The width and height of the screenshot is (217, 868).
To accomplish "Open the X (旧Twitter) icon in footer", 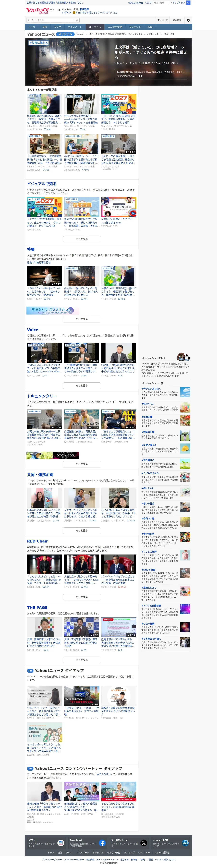I will pos(144,843).
